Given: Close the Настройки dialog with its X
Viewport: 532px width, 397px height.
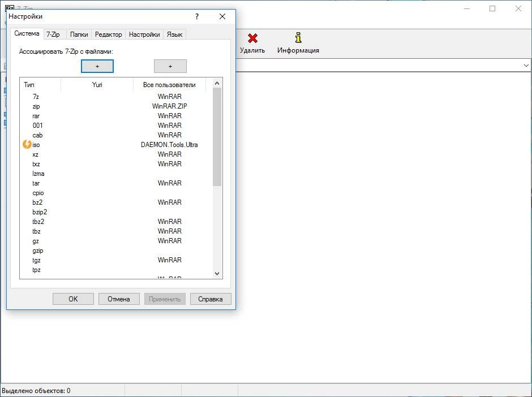Looking at the screenshot, I should [x=222, y=16].
